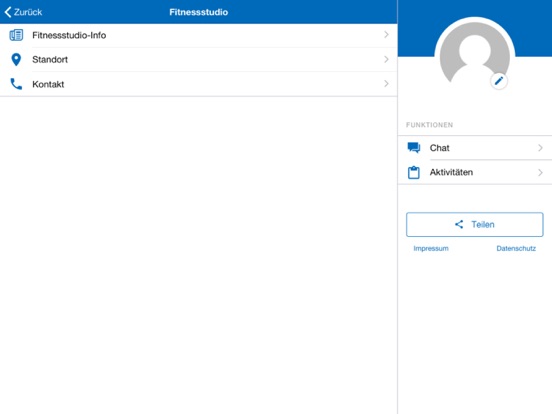Click the FUNKTIONEN section label
Image resolution: width=552 pixels, height=414 pixels.
[x=429, y=125]
